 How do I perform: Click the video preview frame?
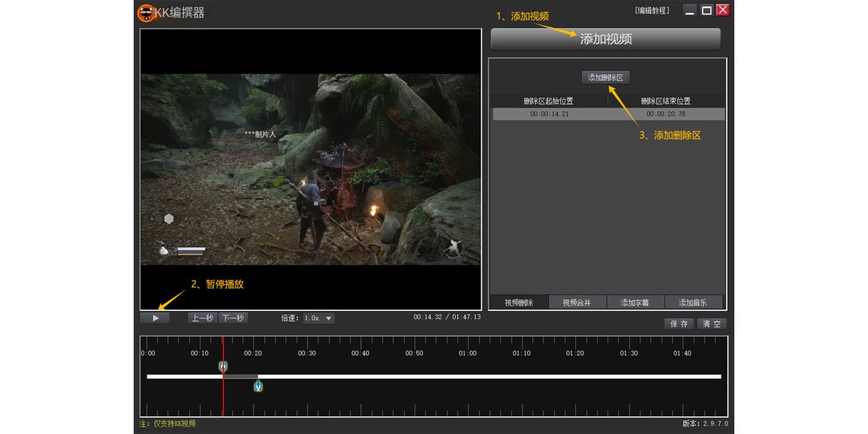click(310, 169)
